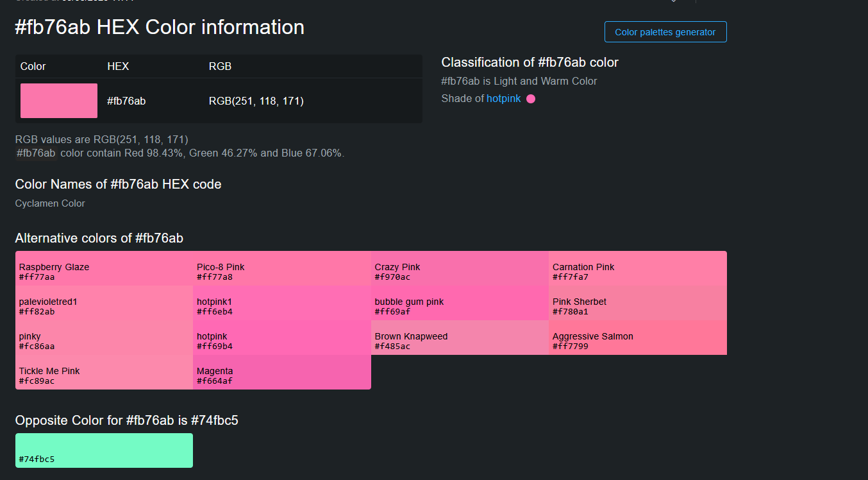868x480 pixels.
Task: Select the palevioletred1 #ff82ab swatch
Action: pyautogui.click(x=104, y=303)
